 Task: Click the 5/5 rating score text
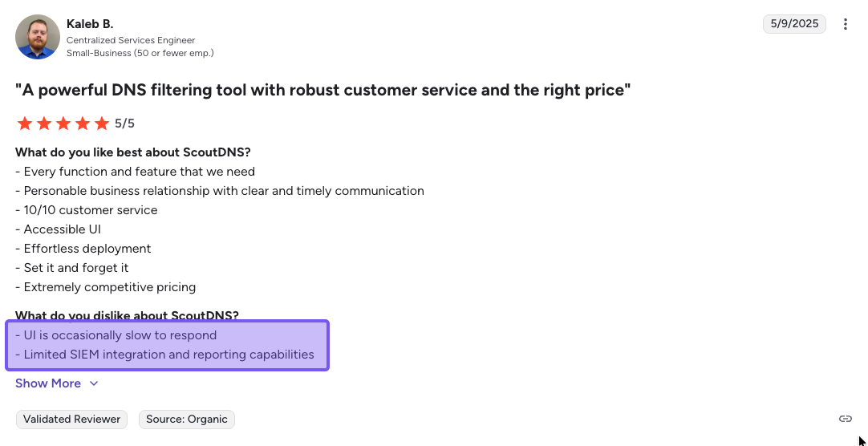[x=124, y=124]
